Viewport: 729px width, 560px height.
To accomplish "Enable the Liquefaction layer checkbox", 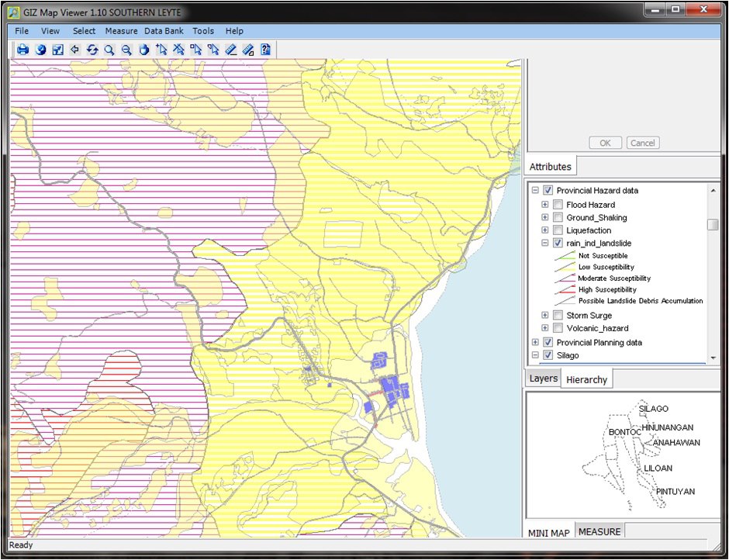I will pyautogui.click(x=558, y=230).
